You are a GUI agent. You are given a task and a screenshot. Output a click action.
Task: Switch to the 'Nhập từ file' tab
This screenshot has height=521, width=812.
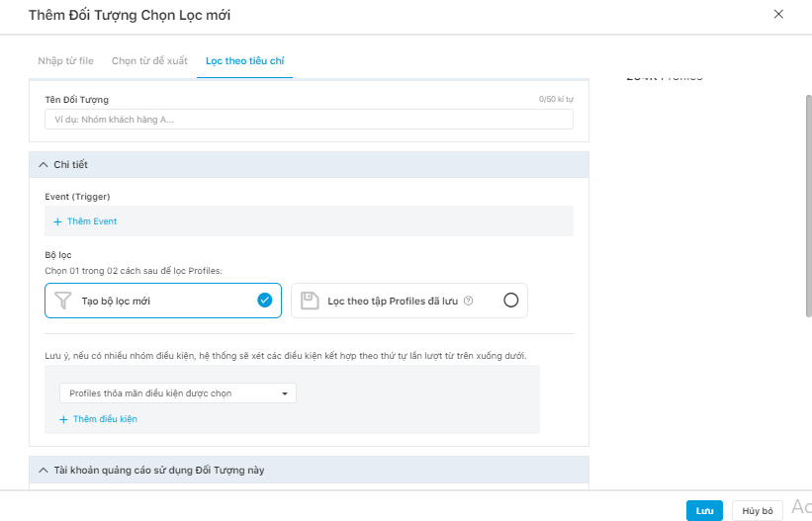[x=65, y=61]
